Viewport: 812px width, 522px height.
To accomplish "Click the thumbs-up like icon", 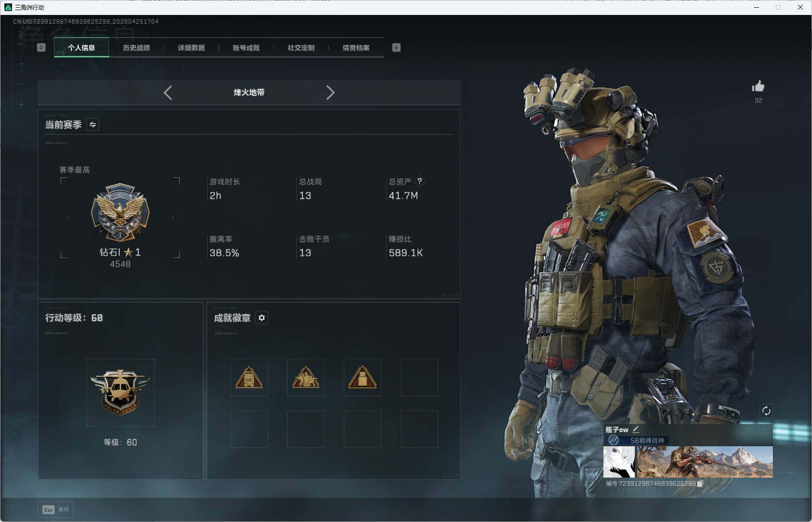I will 757,87.
